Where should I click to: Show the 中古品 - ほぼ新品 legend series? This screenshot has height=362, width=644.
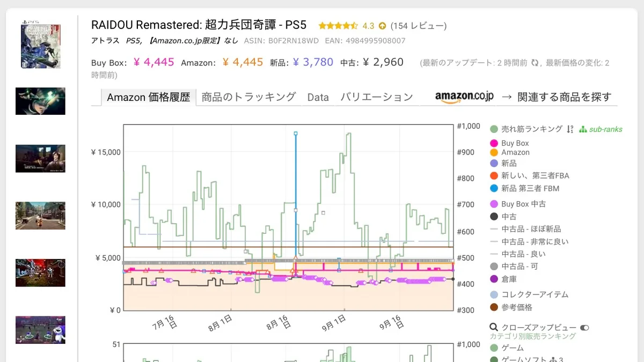(x=525, y=229)
